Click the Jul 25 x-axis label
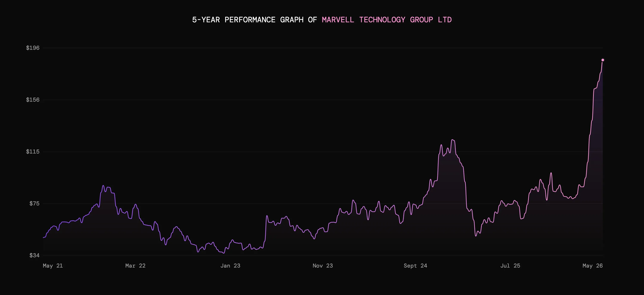The height and width of the screenshot is (295, 644). click(510, 266)
